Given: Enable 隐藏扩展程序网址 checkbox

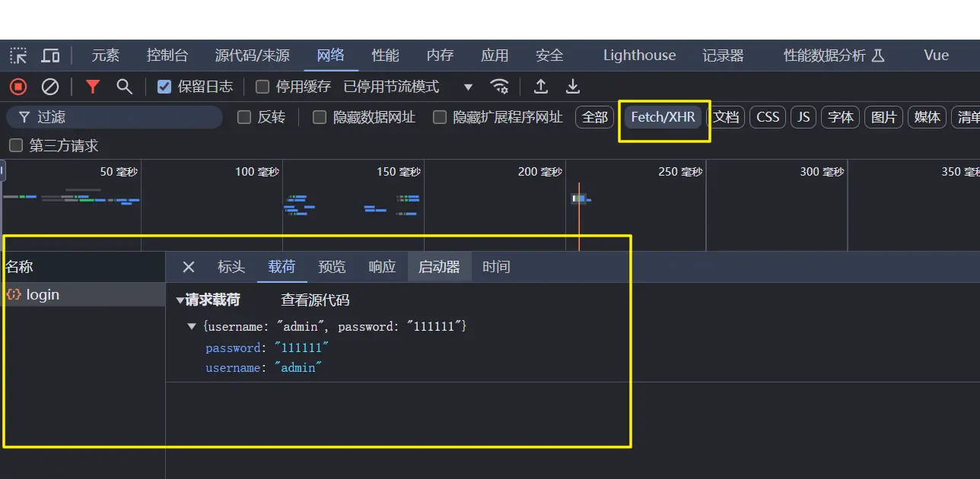Looking at the screenshot, I should tap(440, 117).
